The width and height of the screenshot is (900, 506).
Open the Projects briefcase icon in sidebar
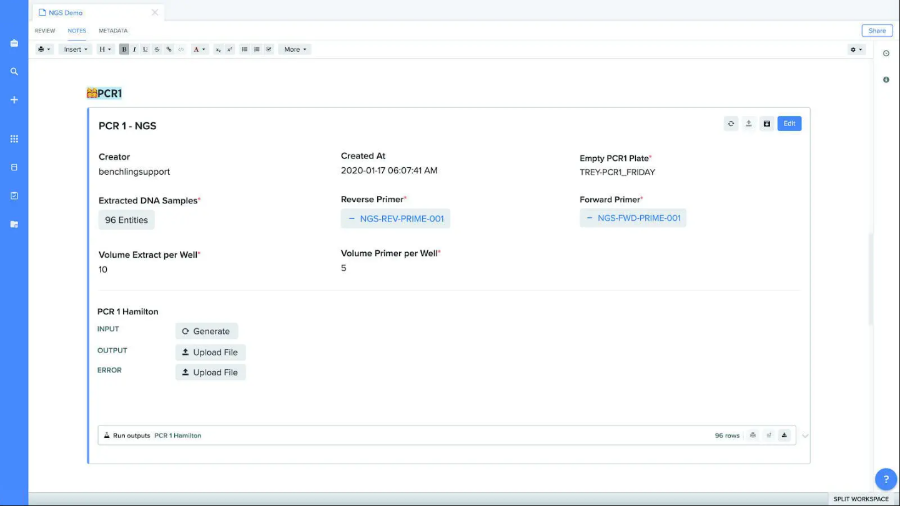tap(14, 44)
